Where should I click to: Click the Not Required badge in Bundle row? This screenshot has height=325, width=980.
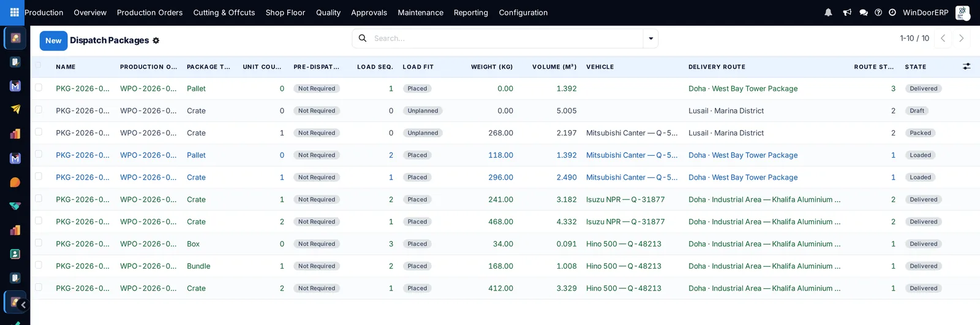(x=317, y=266)
